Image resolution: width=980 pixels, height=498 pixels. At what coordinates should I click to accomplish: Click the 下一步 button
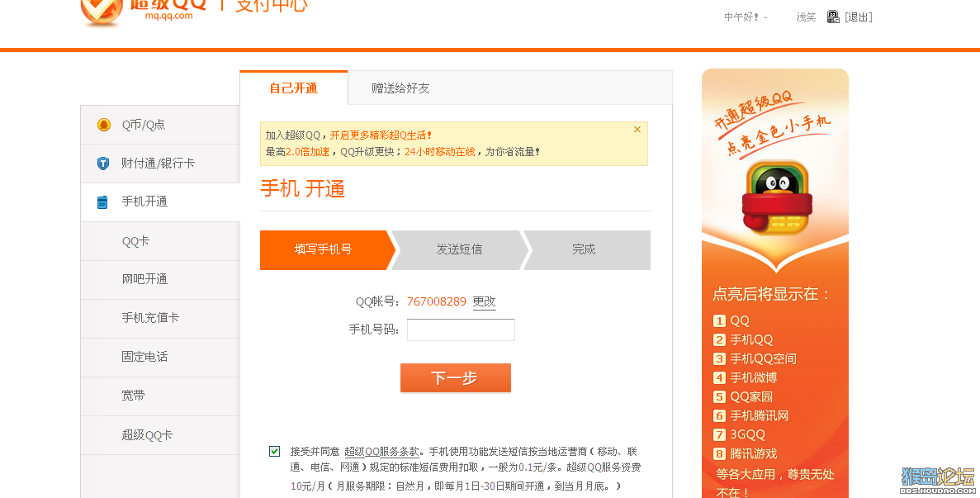point(456,377)
